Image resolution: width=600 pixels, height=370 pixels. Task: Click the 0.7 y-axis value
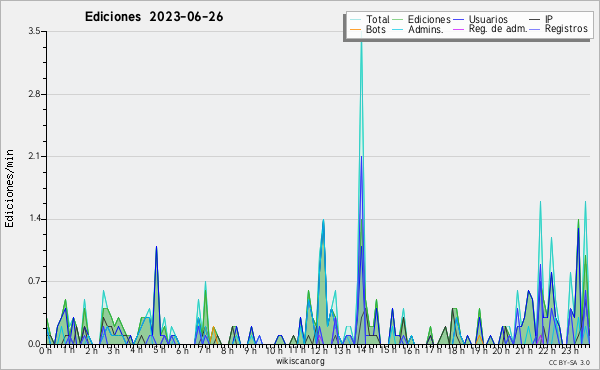(x=34, y=281)
